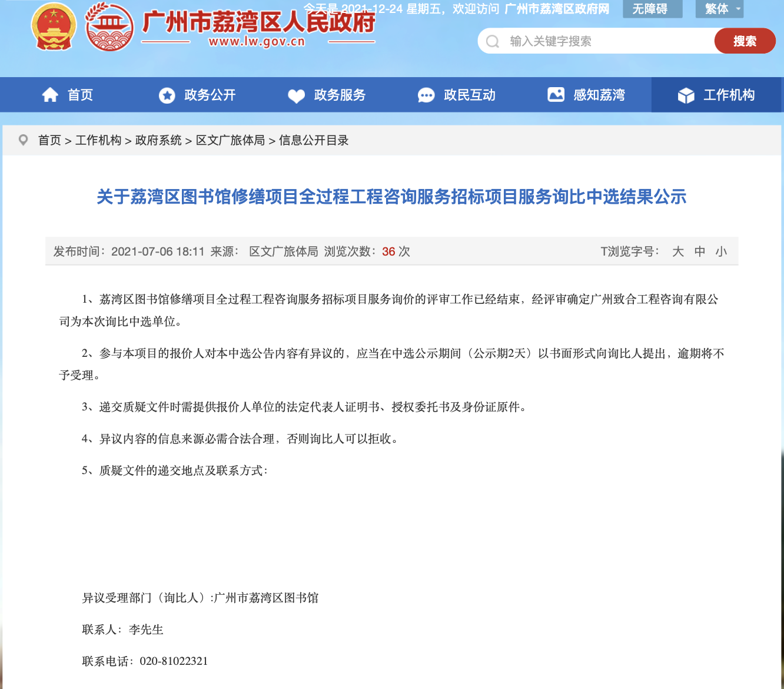Select the star icon next to 政务公开
Image resolution: width=784 pixels, height=689 pixels.
pyautogui.click(x=167, y=95)
